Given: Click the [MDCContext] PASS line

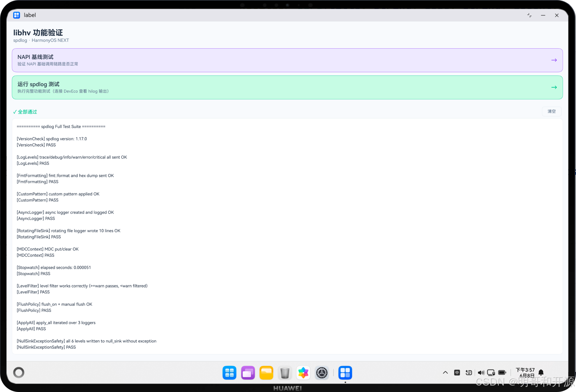Looking at the screenshot, I should [36, 256].
